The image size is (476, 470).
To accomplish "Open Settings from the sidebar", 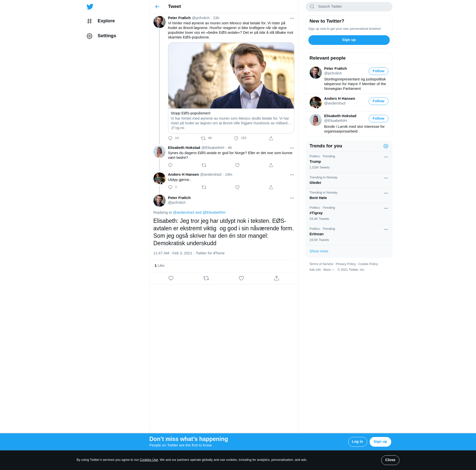I will tap(101, 36).
